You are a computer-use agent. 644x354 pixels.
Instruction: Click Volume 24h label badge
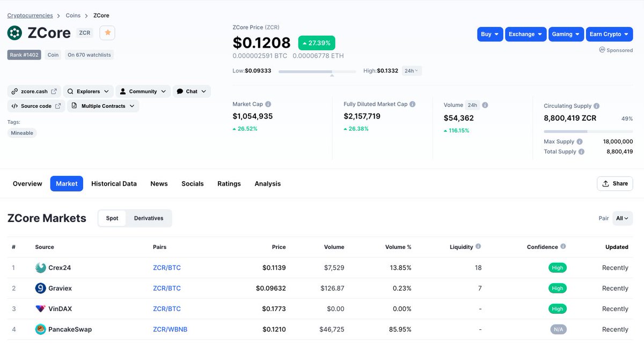(x=472, y=105)
